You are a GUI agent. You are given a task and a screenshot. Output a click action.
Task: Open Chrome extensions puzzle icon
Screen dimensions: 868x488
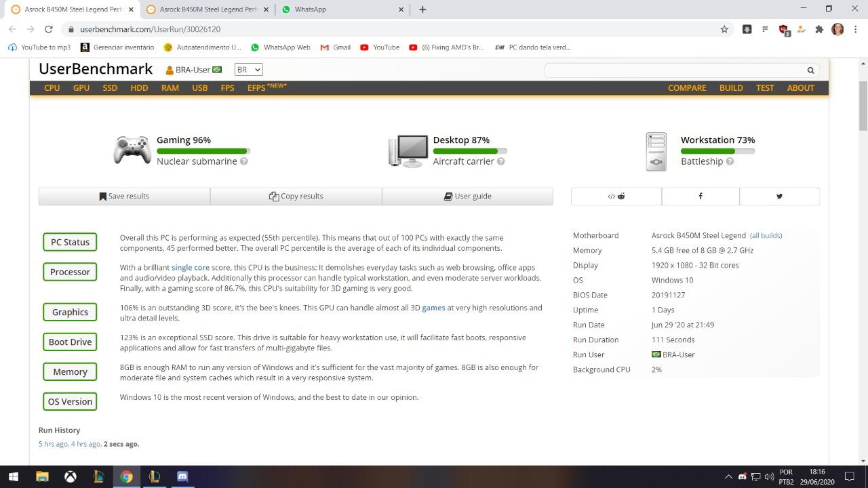[x=819, y=29]
